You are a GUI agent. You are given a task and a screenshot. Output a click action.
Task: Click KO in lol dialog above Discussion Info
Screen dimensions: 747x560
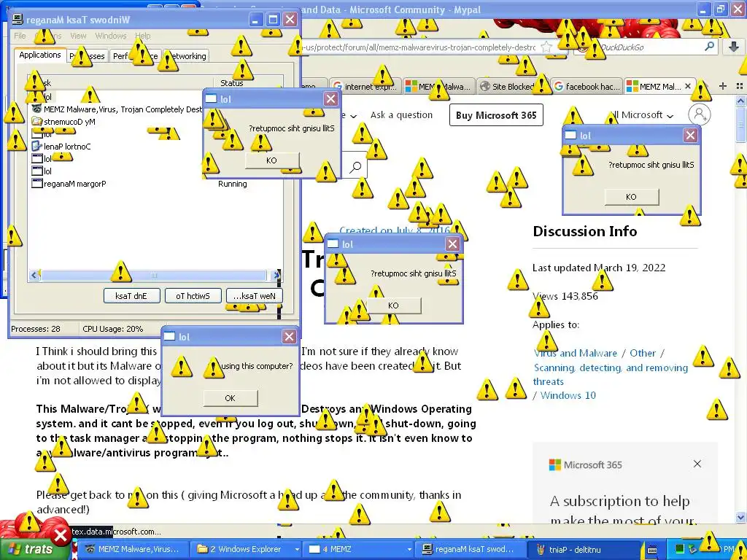631,197
